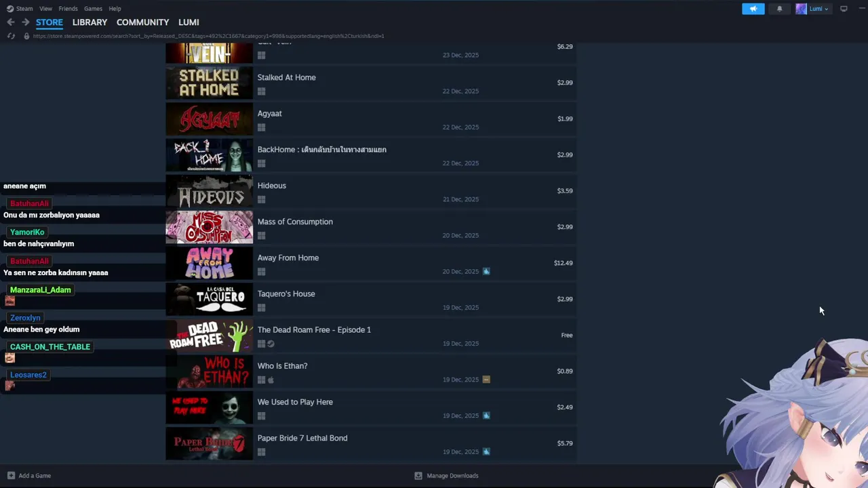Open Mass of Consumption title link

tap(295, 222)
